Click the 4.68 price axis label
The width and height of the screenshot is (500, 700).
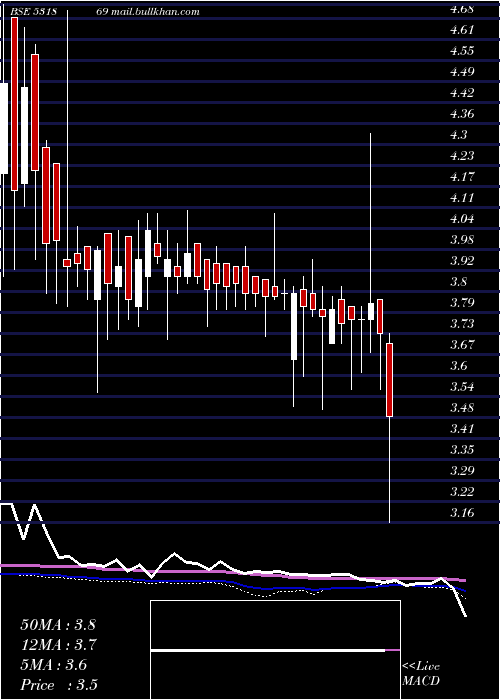(463, 9)
